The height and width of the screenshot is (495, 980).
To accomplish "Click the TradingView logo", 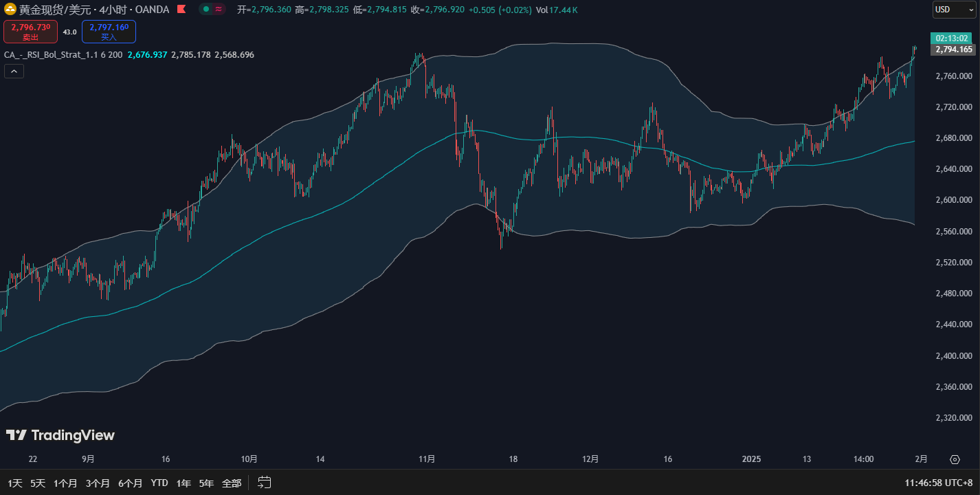I will click(x=60, y=435).
